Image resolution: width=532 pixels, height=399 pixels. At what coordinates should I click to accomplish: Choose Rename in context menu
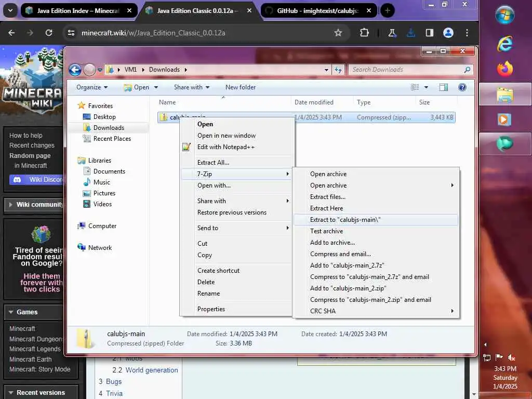pos(235,294)
